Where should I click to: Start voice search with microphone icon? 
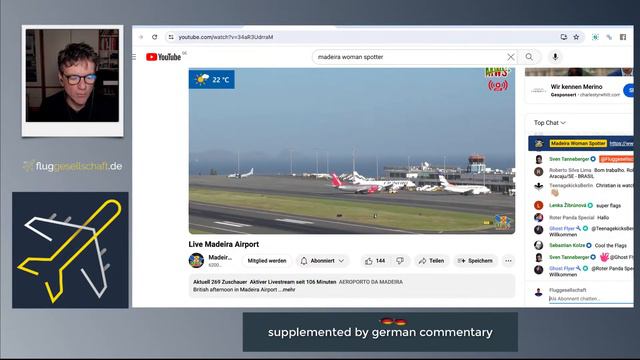coord(555,57)
